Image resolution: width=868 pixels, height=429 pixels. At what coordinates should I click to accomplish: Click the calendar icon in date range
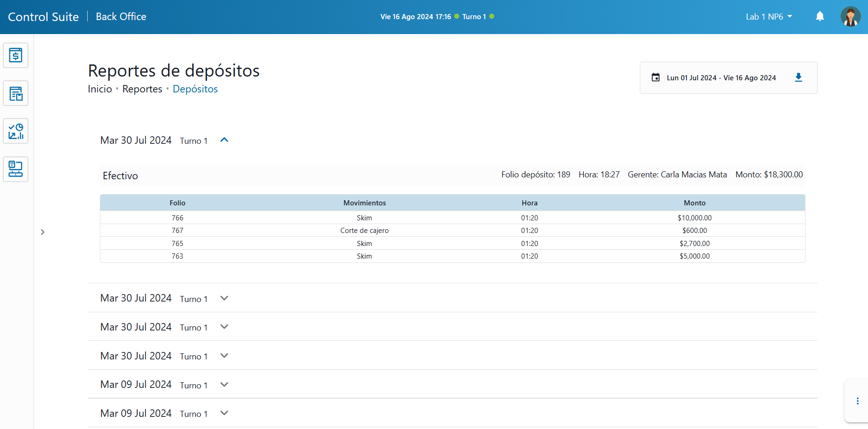coord(656,77)
